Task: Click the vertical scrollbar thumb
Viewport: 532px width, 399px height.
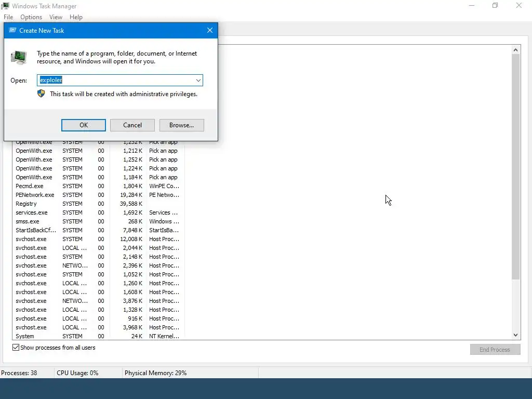Action: click(x=515, y=167)
